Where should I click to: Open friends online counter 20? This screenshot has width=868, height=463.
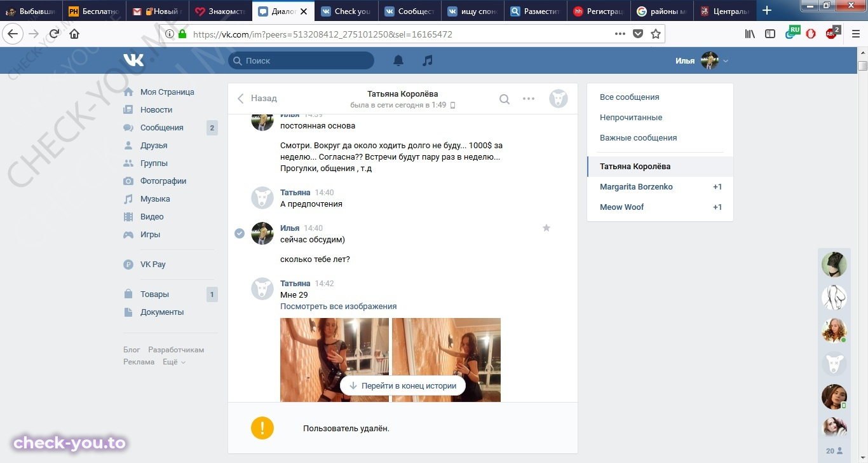coord(834,450)
